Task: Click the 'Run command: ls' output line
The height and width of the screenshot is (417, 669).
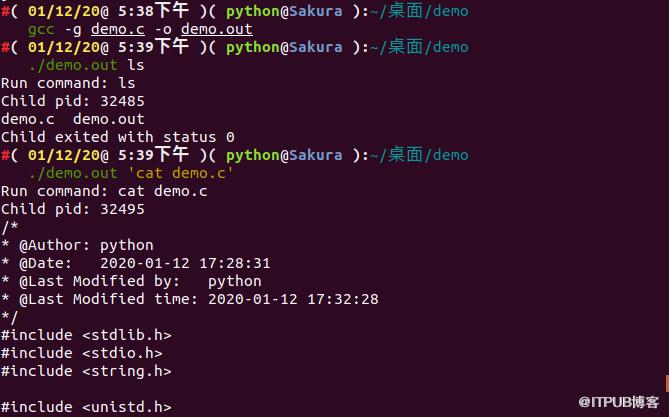Action: coord(68,83)
